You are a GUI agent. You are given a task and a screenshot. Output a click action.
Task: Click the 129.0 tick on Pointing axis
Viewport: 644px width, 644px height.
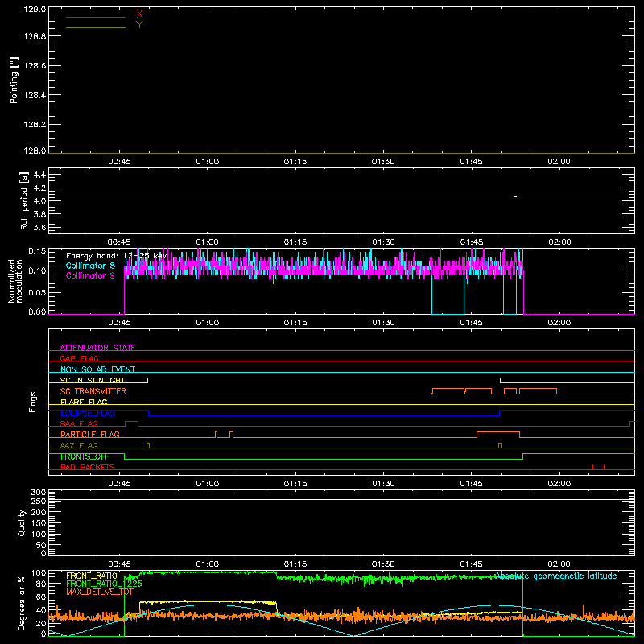(x=35, y=9)
